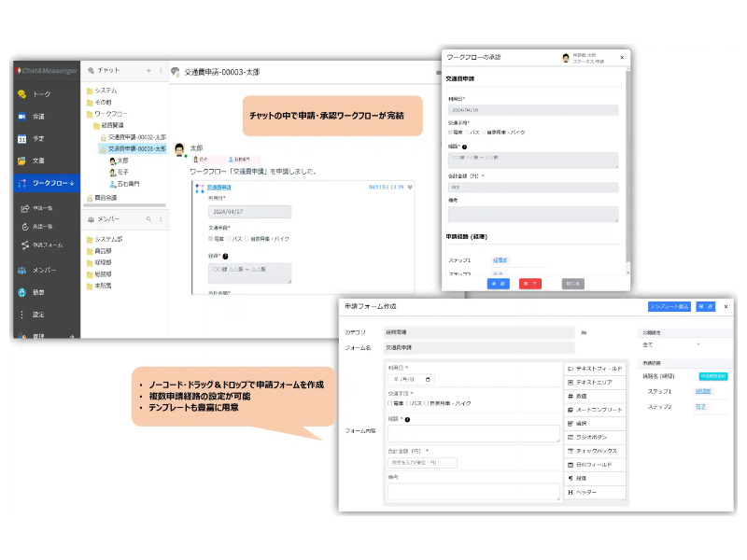
Task: Click the 2024/04/27 date field in chat message
Action: coord(249,212)
